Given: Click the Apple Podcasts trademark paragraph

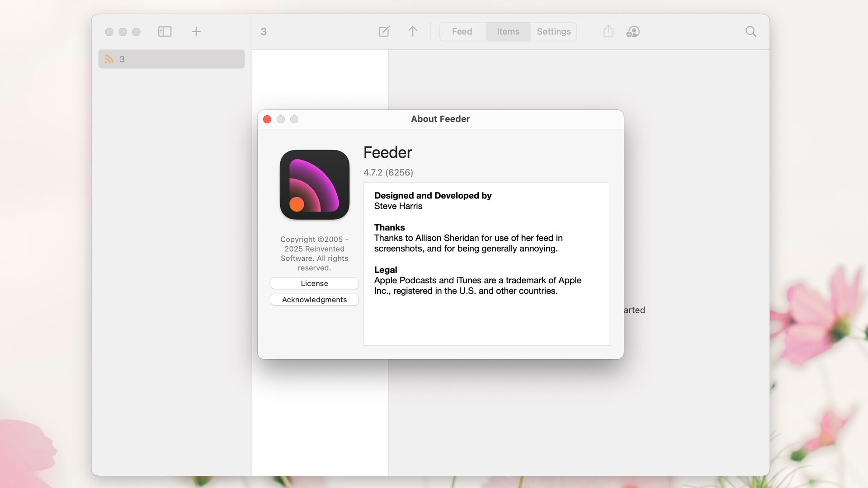Looking at the screenshot, I should pos(478,286).
